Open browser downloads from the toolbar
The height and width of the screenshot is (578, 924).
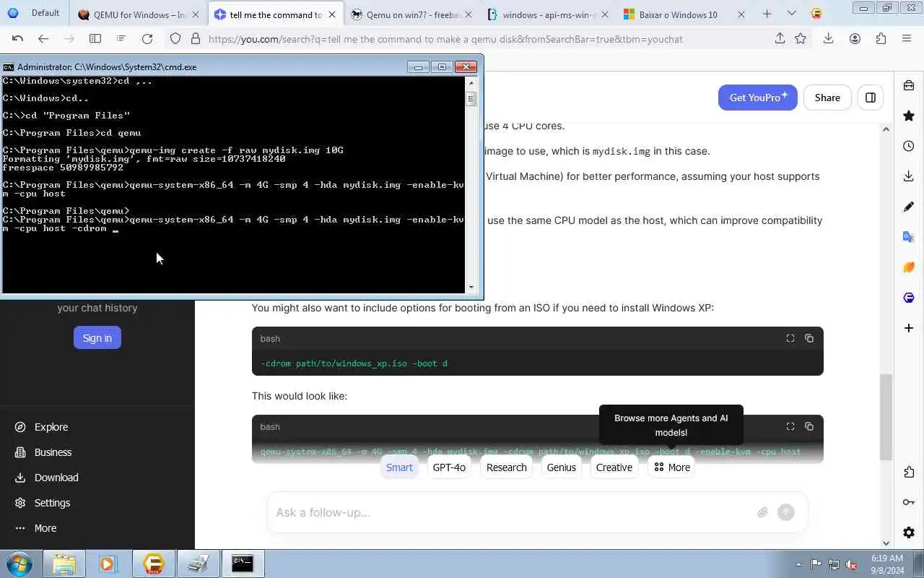828,39
